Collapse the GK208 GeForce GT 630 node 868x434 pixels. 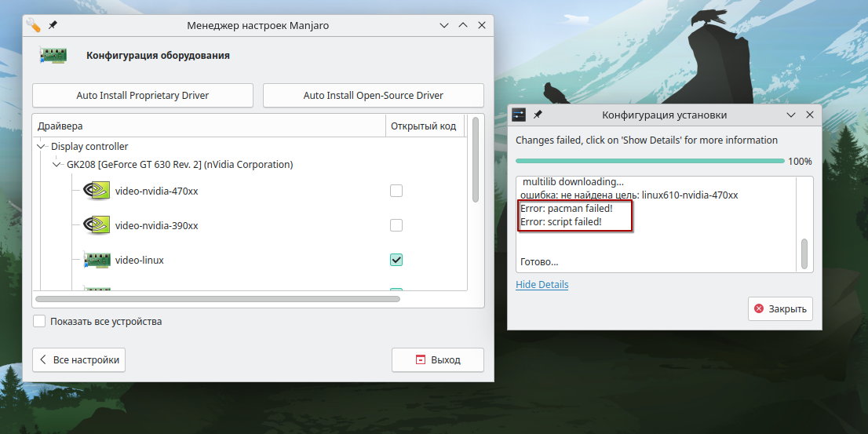click(x=57, y=164)
